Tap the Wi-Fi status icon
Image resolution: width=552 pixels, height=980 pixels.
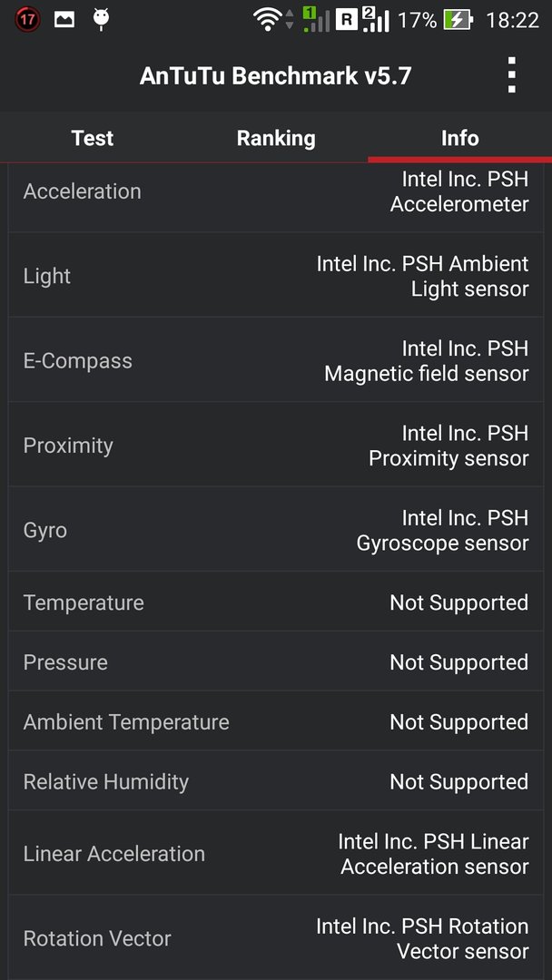coord(268,20)
